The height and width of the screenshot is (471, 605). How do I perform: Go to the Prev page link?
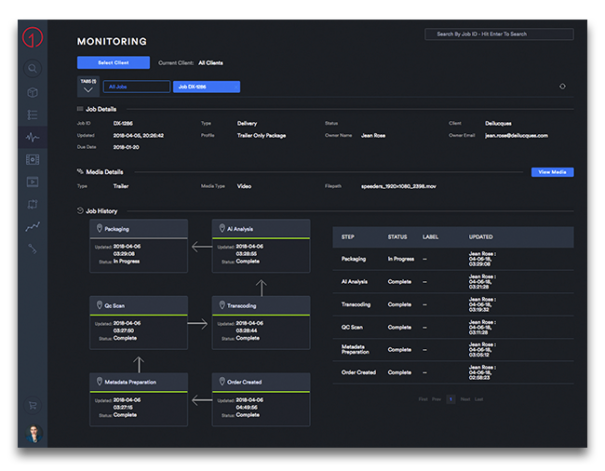tap(436, 399)
